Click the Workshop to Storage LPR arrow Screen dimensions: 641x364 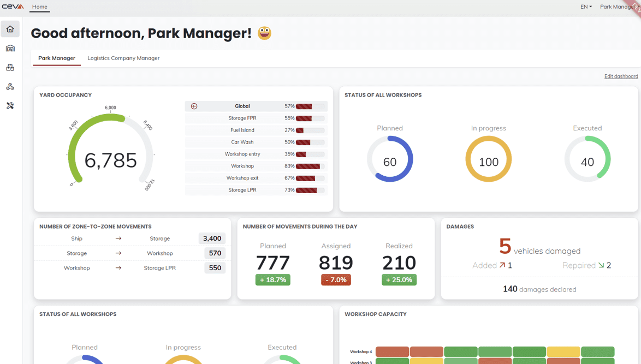pyautogui.click(x=118, y=268)
